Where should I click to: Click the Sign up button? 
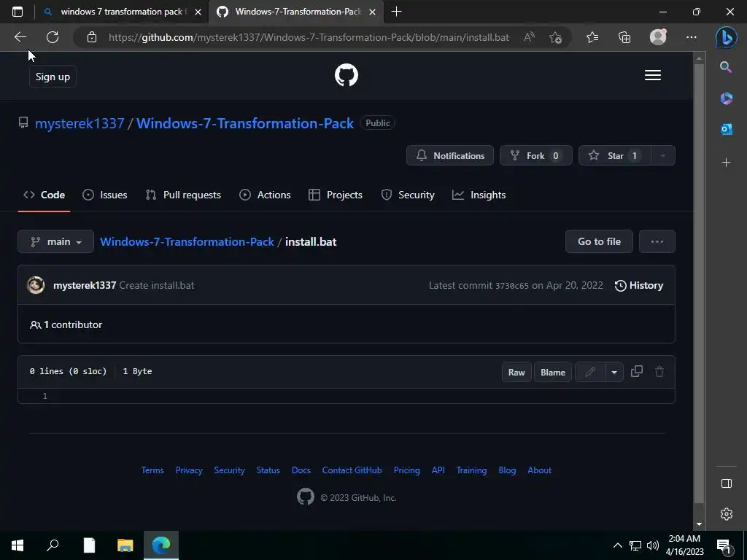point(53,77)
